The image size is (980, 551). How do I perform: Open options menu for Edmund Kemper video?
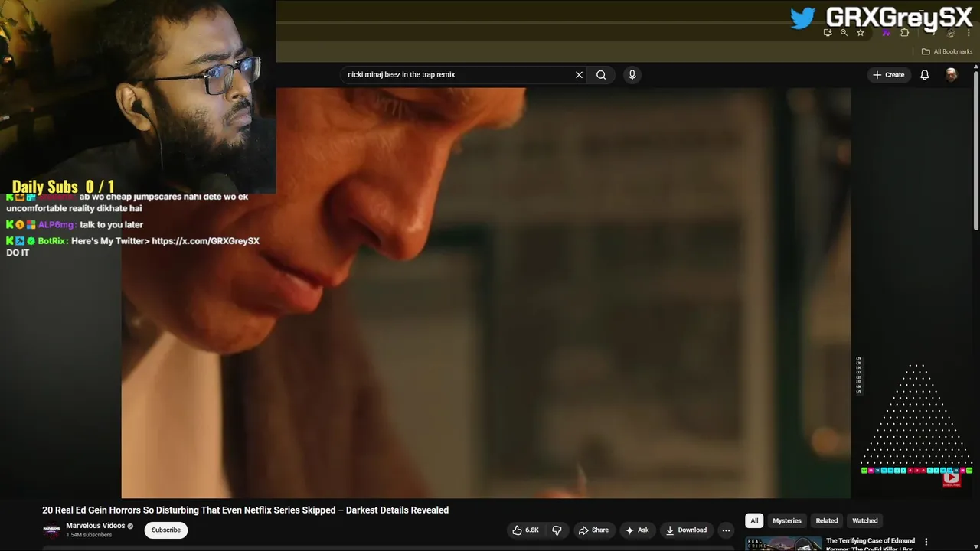926,542
